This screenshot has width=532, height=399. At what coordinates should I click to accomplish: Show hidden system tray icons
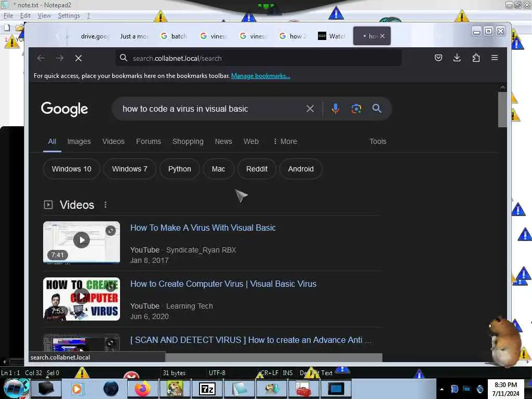tap(442, 389)
